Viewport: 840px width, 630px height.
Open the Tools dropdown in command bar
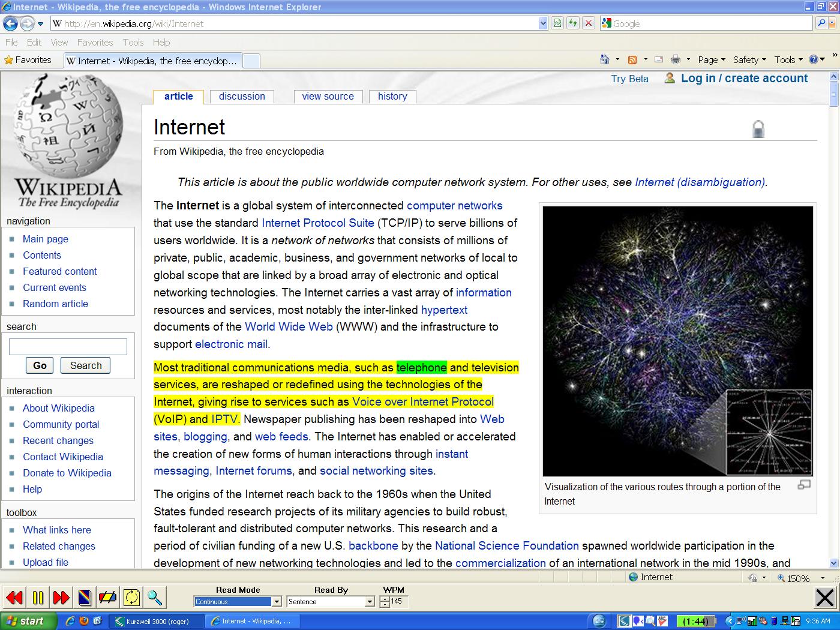[788, 59]
